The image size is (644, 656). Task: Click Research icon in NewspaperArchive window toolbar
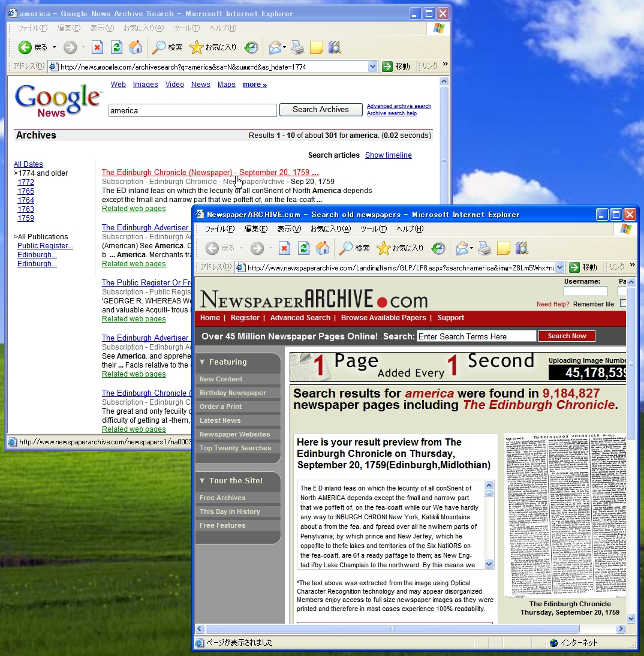pyautogui.click(x=522, y=248)
